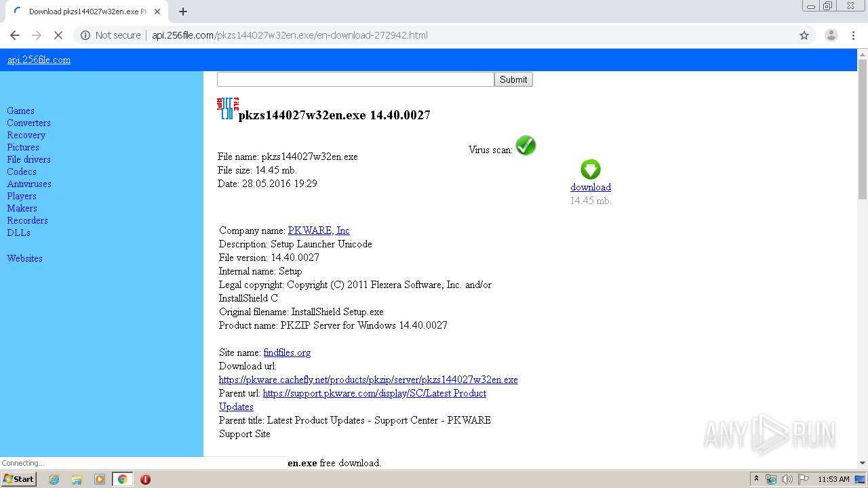Click the file logo icon beside the pkzs144027w32en.exe title
868x488 pixels.
point(227,108)
